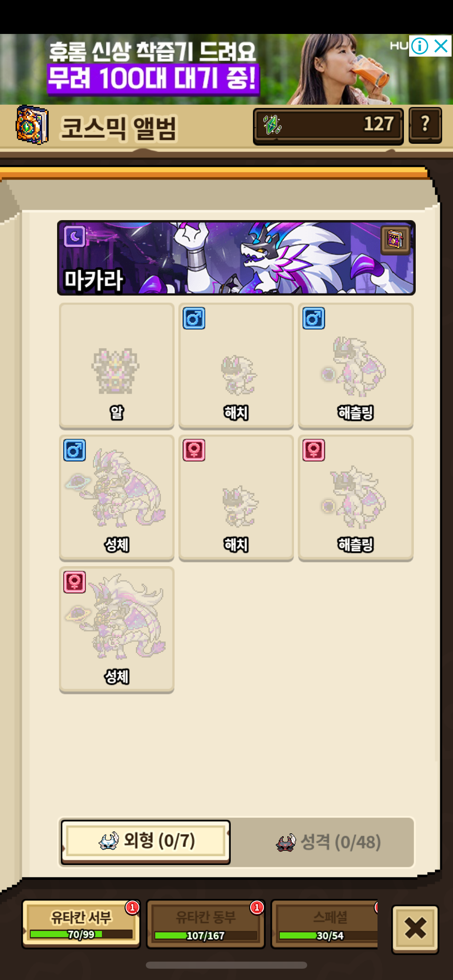Open the album book icon on 마카라 banner
453x980 pixels.
click(x=395, y=239)
